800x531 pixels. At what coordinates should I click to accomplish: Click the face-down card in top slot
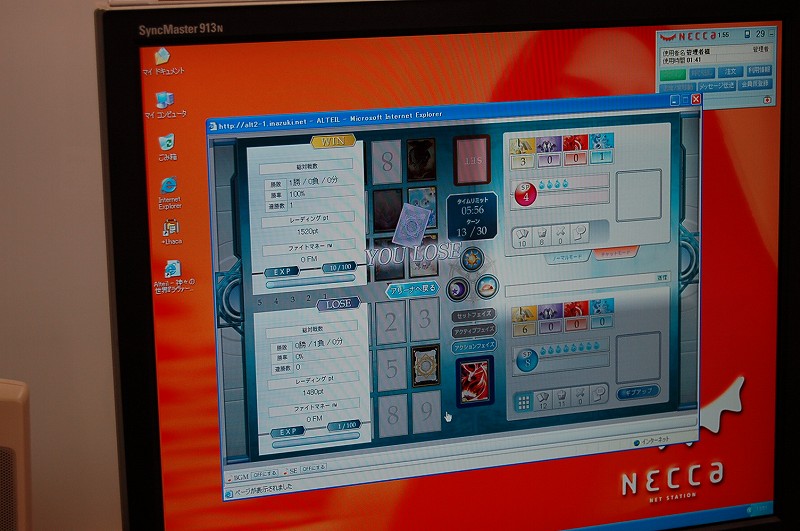[472, 159]
